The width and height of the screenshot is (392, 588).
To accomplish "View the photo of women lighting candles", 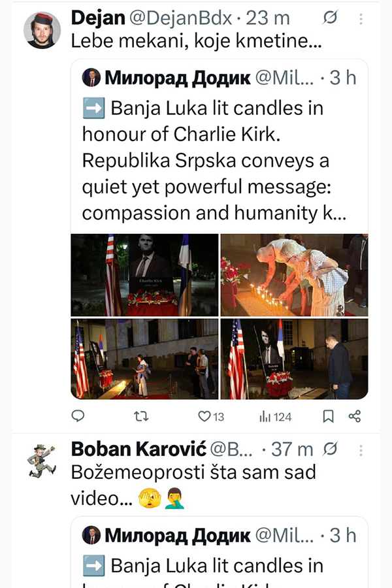I will point(294,275).
